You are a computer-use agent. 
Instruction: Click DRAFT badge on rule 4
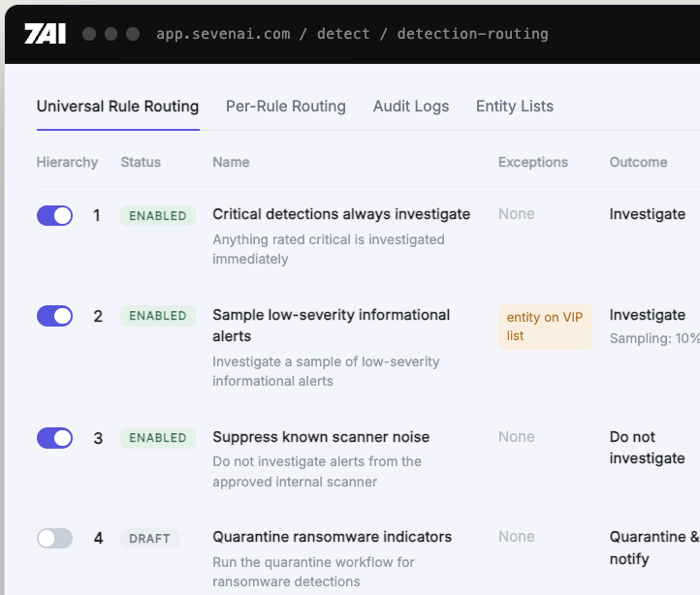(x=149, y=539)
